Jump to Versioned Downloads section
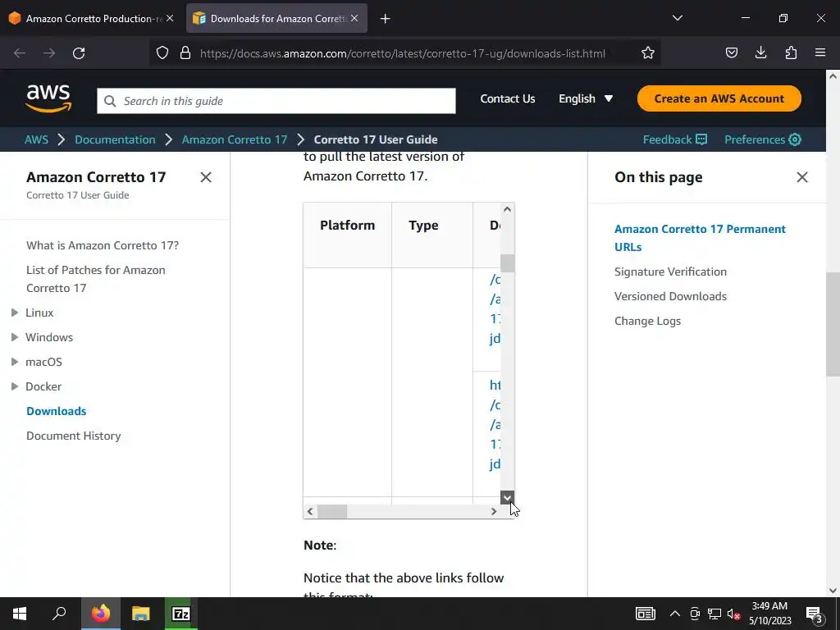 pyautogui.click(x=670, y=296)
